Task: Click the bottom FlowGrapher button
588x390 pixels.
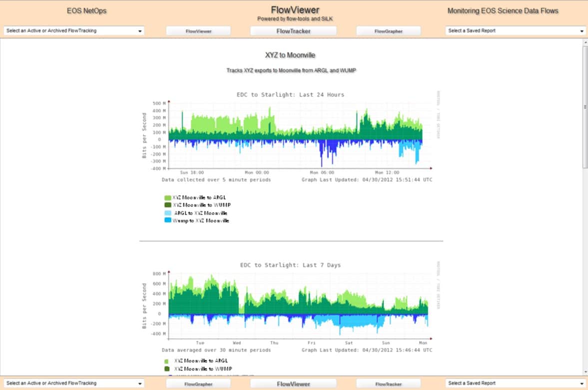Action: (x=198, y=384)
